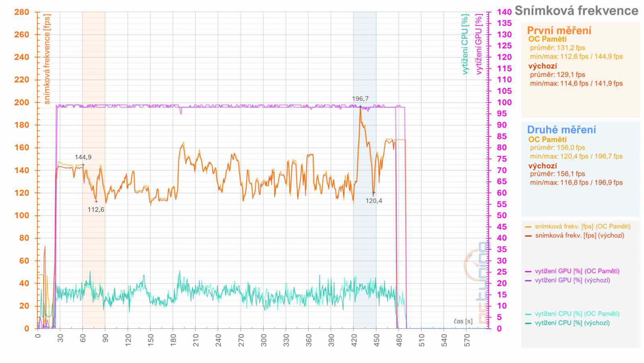Image resolution: width=644 pixels, height=363 pixels.
Task: Click the čas [s] axis label
Action: tap(463, 321)
